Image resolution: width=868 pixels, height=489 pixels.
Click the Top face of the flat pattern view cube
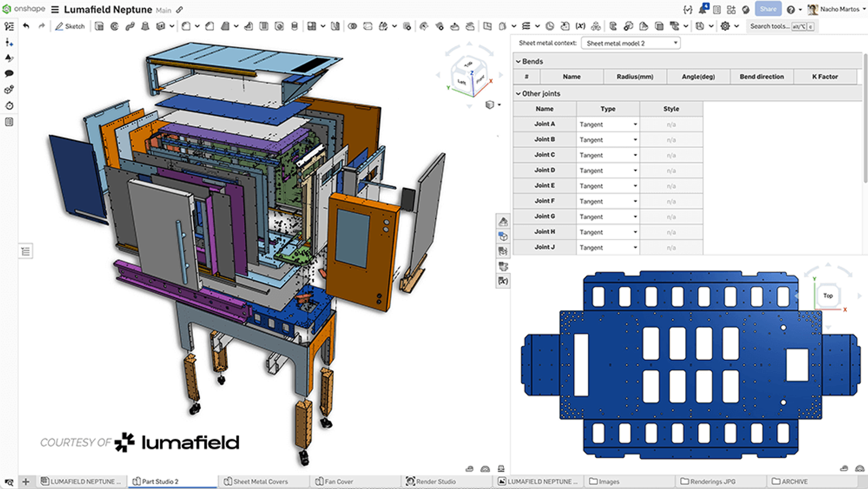coord(828,296)
